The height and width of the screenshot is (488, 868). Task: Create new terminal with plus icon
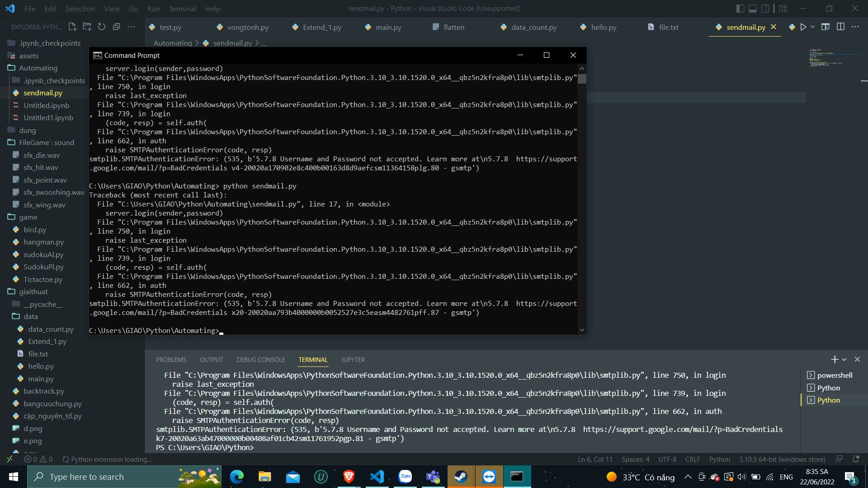pyautogui.click(x=835, y=359)
